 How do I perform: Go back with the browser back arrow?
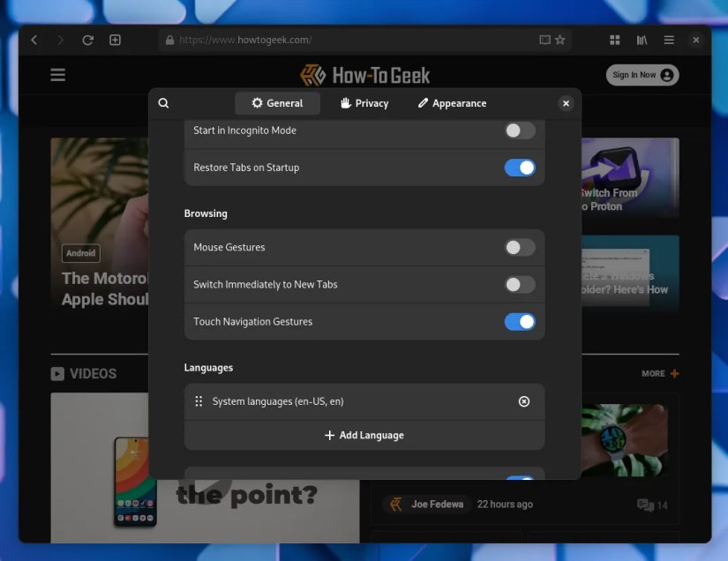click(34, 40)
